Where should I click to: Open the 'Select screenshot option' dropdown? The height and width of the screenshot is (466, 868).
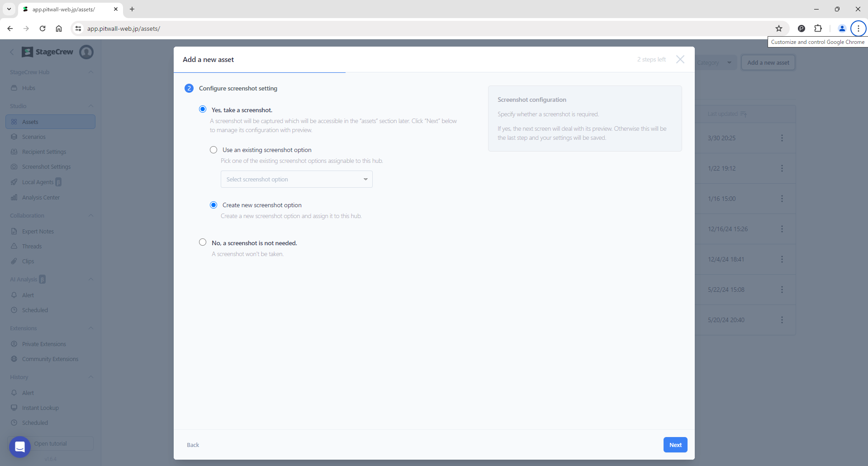click(296, 179)
